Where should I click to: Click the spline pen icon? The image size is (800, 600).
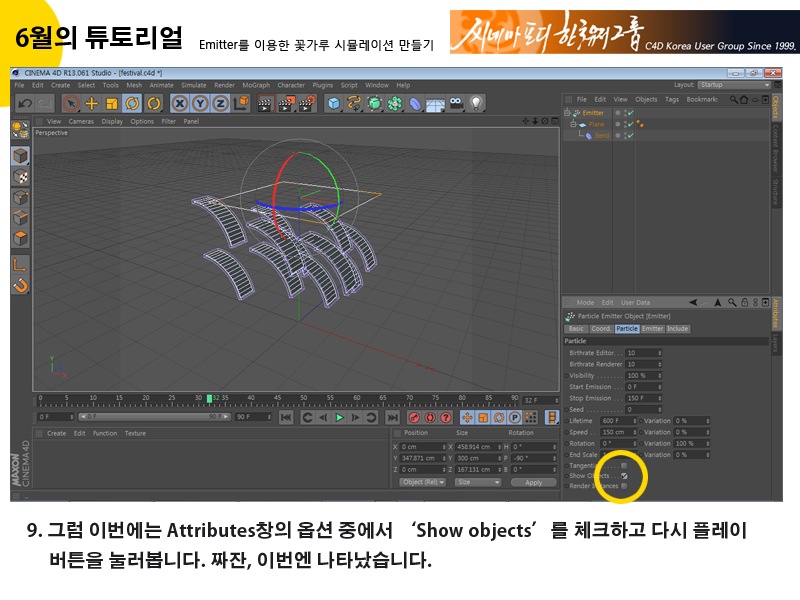pyautogui.click(x=354, y=104)
